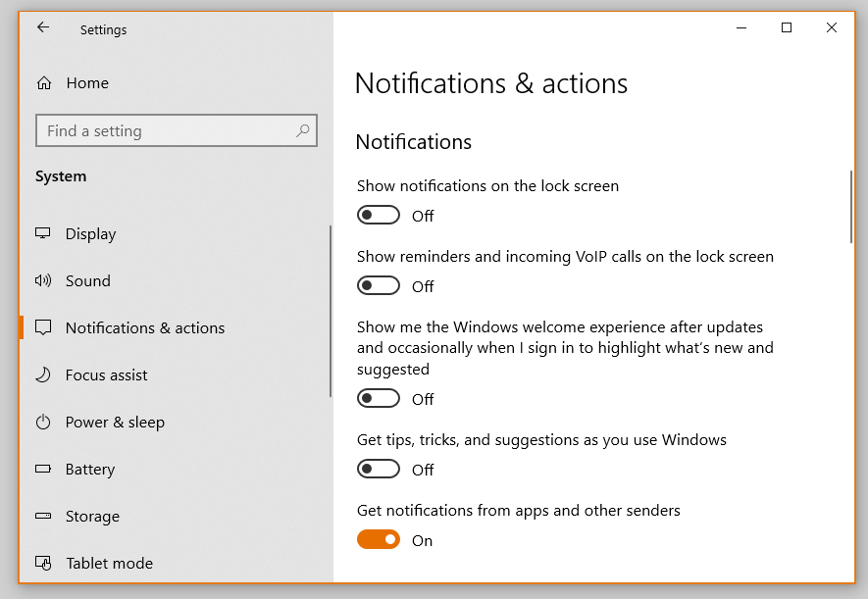Select Notifications & actions in sidebar
This screenshot has height=599, width=868.
point(144,327)
